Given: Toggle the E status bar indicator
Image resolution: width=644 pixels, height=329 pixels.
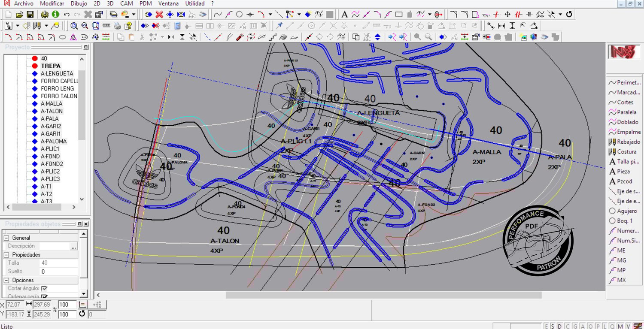Looking at the screenshot, I should click(547, 326).
